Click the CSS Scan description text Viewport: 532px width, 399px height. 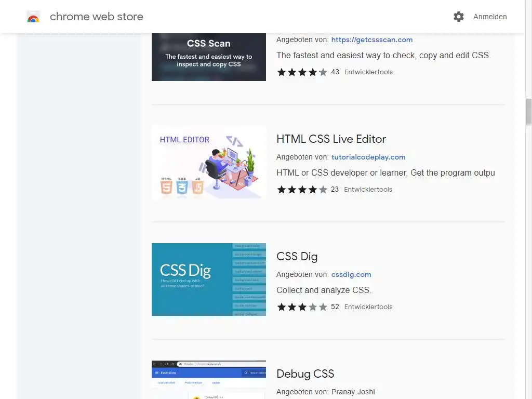(x=383, y=55)
